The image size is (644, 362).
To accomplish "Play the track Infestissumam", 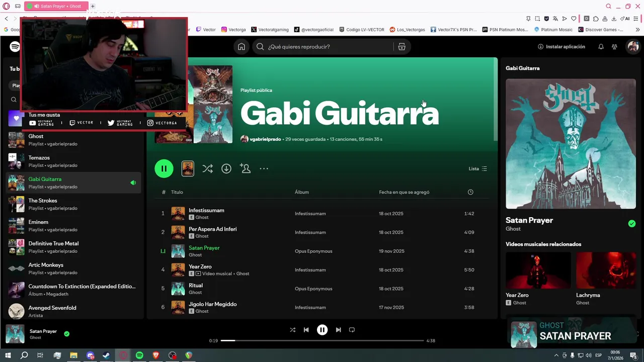I will 322,214.
